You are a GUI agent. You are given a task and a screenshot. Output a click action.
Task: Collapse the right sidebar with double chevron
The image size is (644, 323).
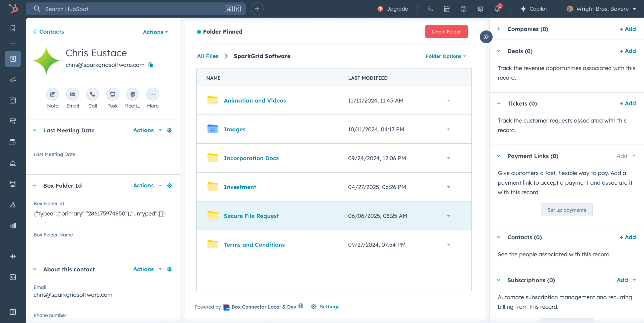tap(486, 37)
